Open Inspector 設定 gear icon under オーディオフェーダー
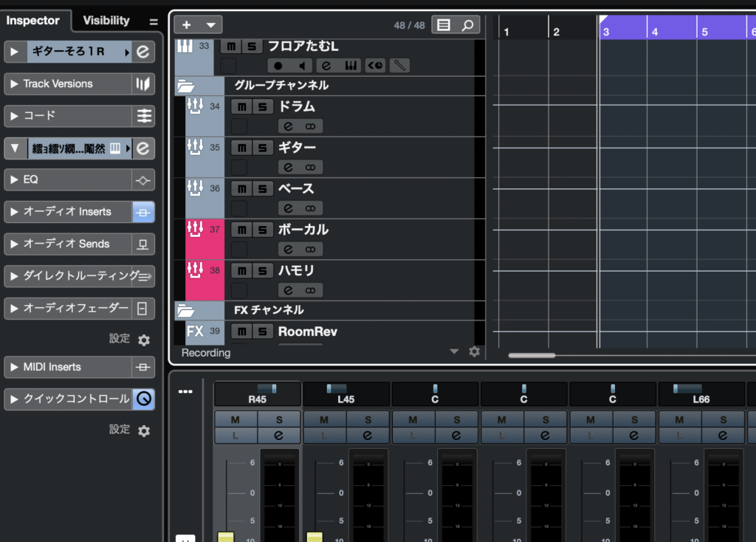This screenshot has height=542, width=756. click(x=144, y=340)
